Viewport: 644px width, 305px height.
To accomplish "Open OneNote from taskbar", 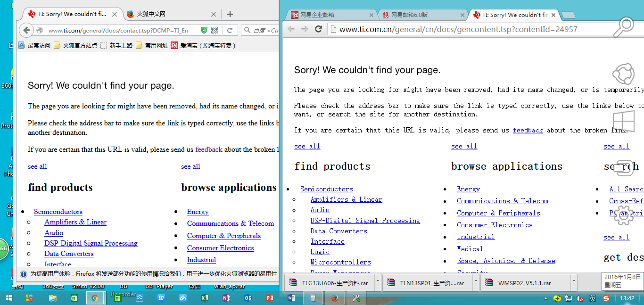I will point(226,298).
